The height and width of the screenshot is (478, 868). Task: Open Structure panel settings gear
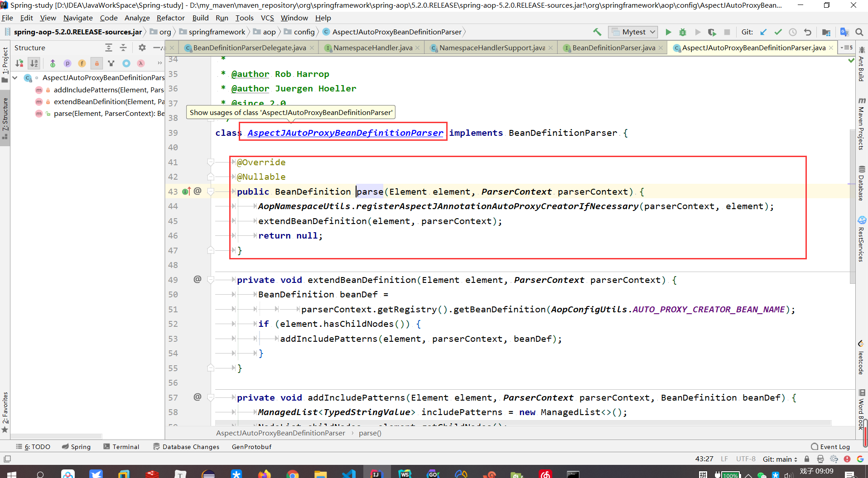142,48
